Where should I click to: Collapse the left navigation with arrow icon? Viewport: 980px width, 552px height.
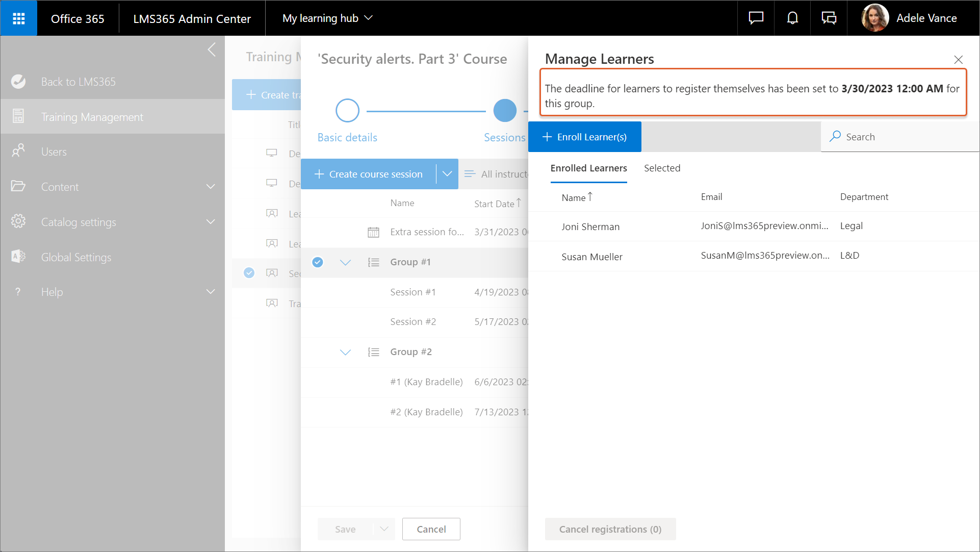tap(212, 50)
